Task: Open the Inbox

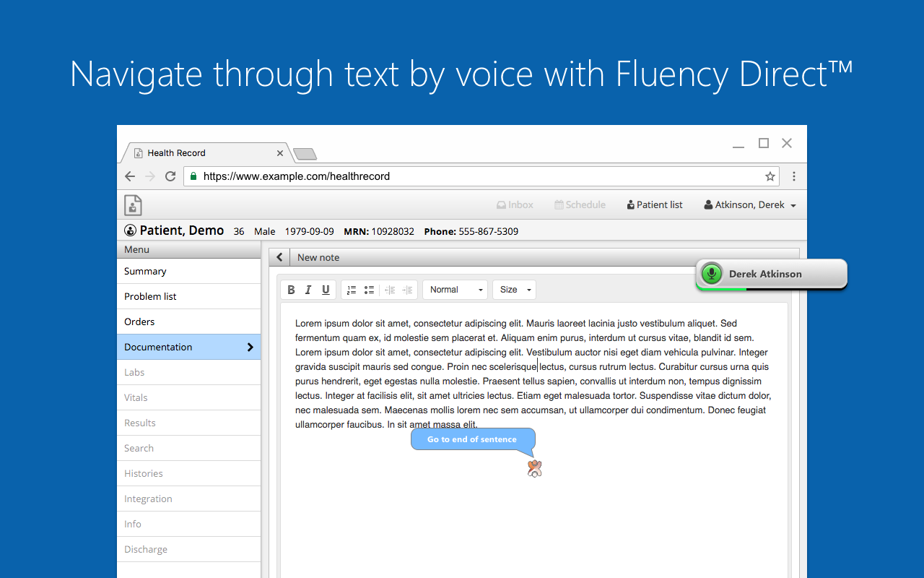Action: click(x=514, y=204)
